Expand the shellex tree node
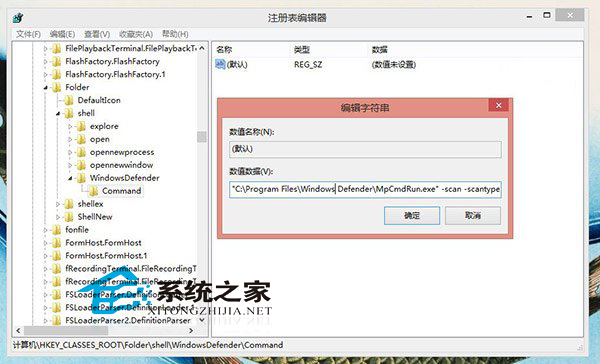600x364 pixels. (x=58, y=204)
